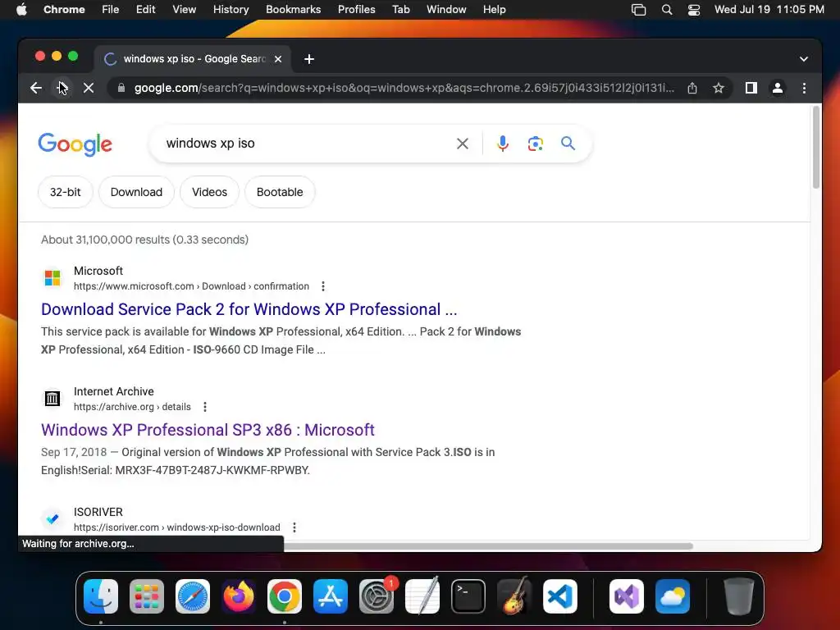Apply the Bootable filter chip
Image resolution: width=840 pixels, height=630 pixels.
click(x=280, y=192)
